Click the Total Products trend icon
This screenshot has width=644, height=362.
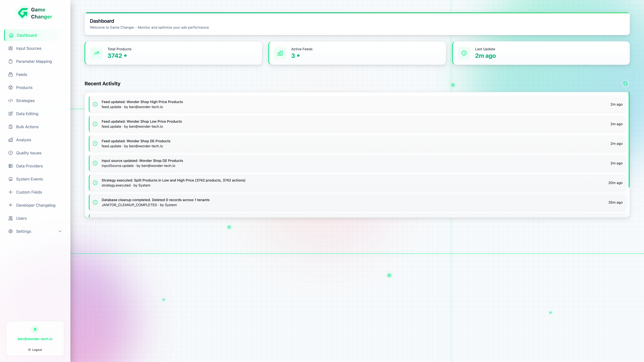(96, 53)
